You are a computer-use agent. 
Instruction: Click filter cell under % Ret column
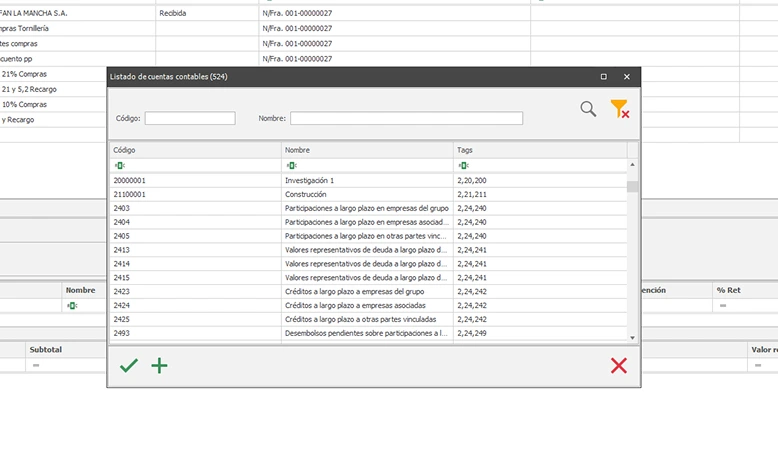coord(745,306)
